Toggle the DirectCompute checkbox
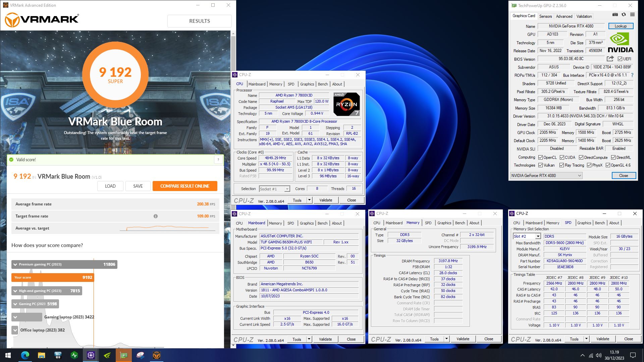The image size is (644, 362). pyautogui.click(x=581, y=158)
